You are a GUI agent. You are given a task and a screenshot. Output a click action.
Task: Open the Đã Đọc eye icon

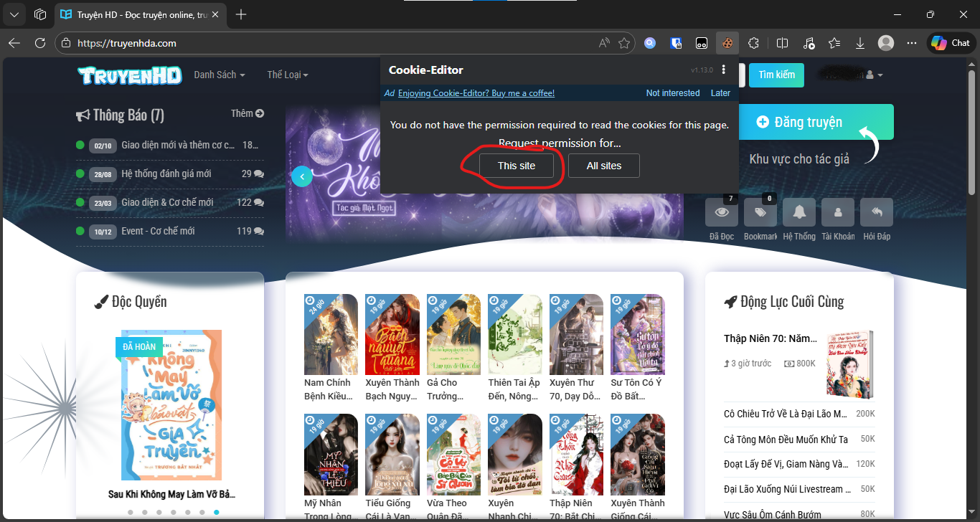click(x=722, y=212)
